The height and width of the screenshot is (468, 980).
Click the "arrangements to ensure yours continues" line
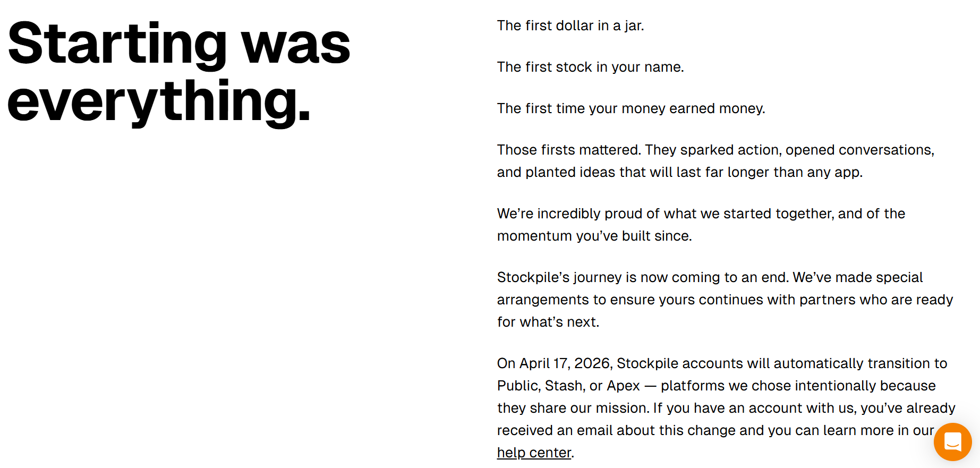[725, 300]
